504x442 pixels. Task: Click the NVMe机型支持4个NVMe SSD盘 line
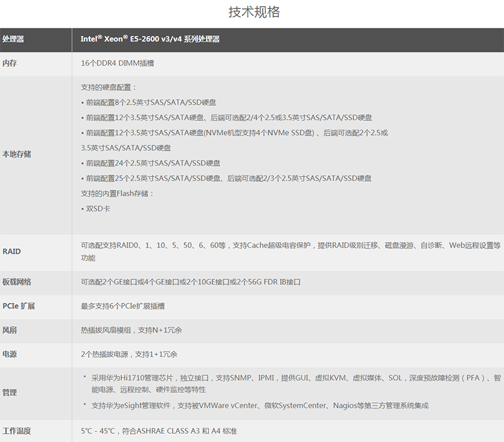(x=234, y=133)
